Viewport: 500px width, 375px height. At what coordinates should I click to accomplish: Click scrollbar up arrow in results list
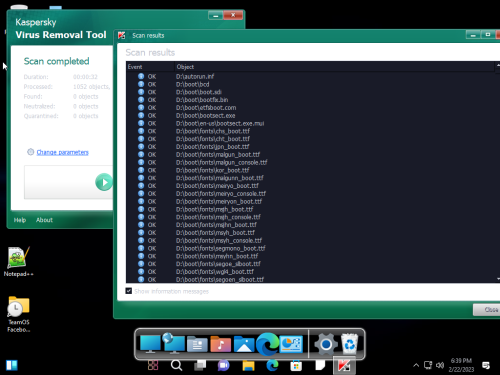498,66
